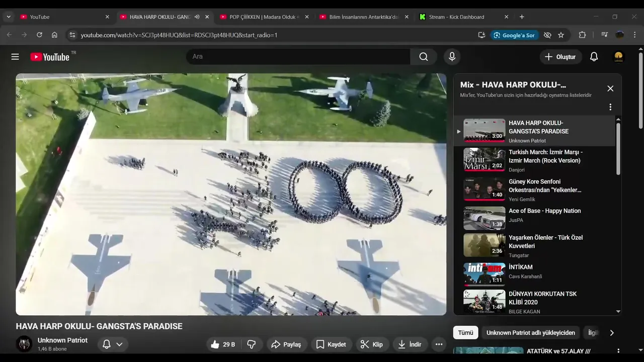
Task: Mute audio on HAVA HARP OKULU tab
Action: tap(197, 17)
